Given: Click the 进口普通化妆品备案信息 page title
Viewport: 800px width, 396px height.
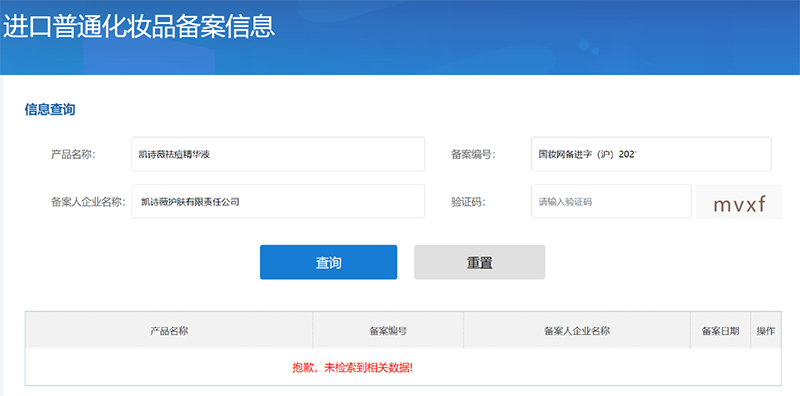Looking at the screenshot, I should click(x=139, y=27).
